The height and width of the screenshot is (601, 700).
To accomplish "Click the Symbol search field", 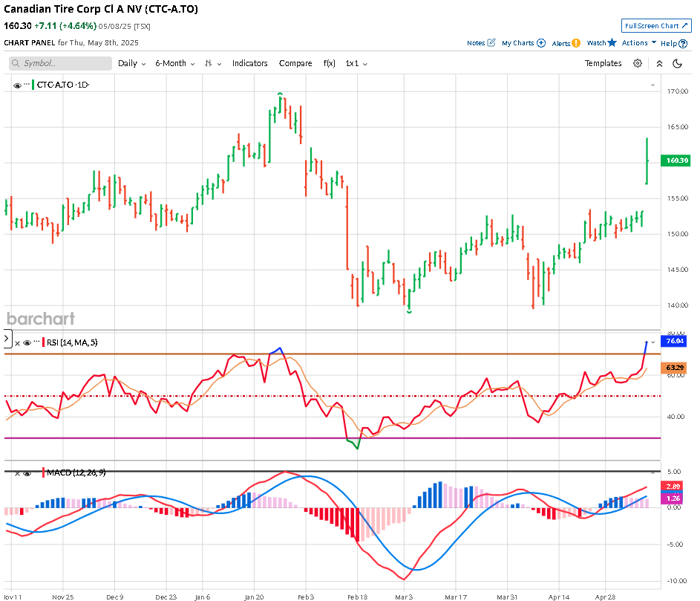I will [x=61, y=64].
